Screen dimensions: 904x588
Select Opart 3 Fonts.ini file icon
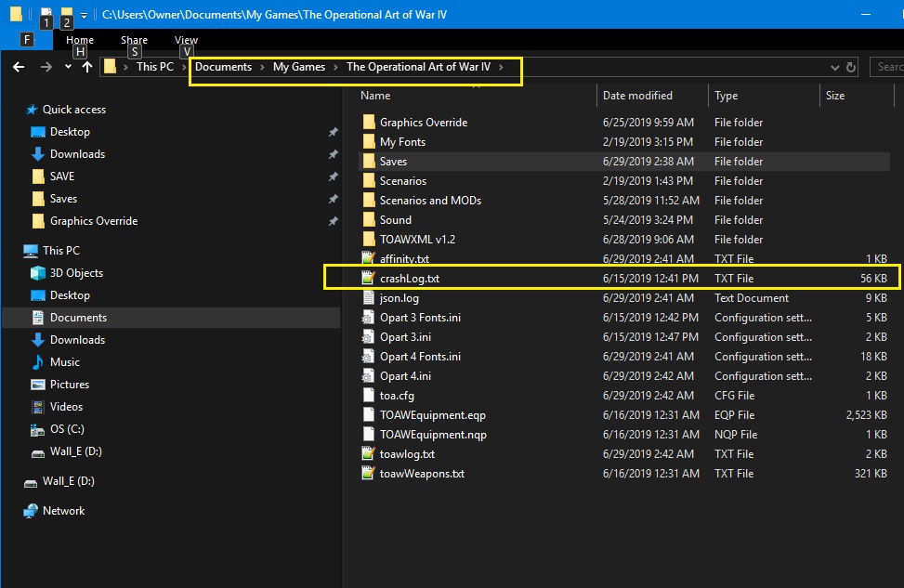[369, 317]
